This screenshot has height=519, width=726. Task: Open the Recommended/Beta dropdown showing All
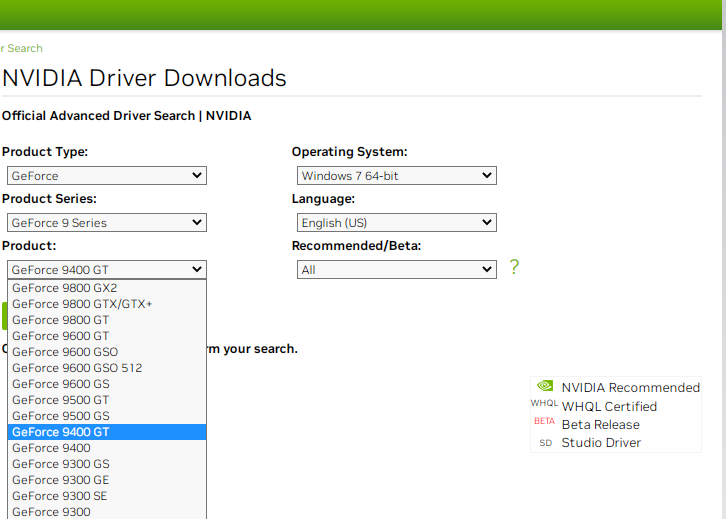click(x=396, y=269)
